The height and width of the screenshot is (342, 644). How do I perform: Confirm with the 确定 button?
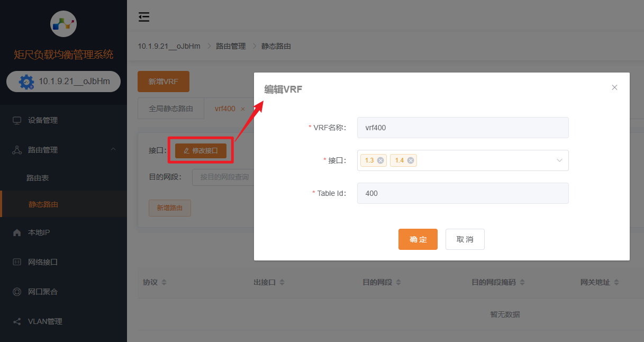pyautogui.click(x=418, y=239)
